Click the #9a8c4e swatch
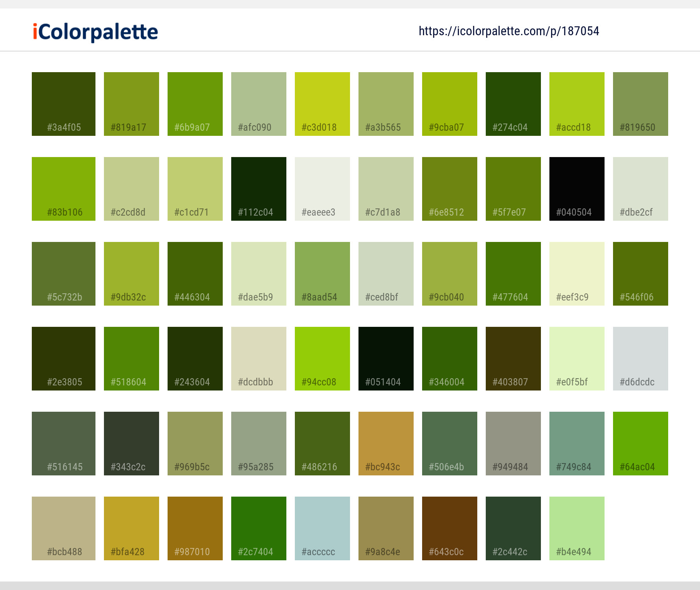The image size is (700, 590). click(386, 528)
